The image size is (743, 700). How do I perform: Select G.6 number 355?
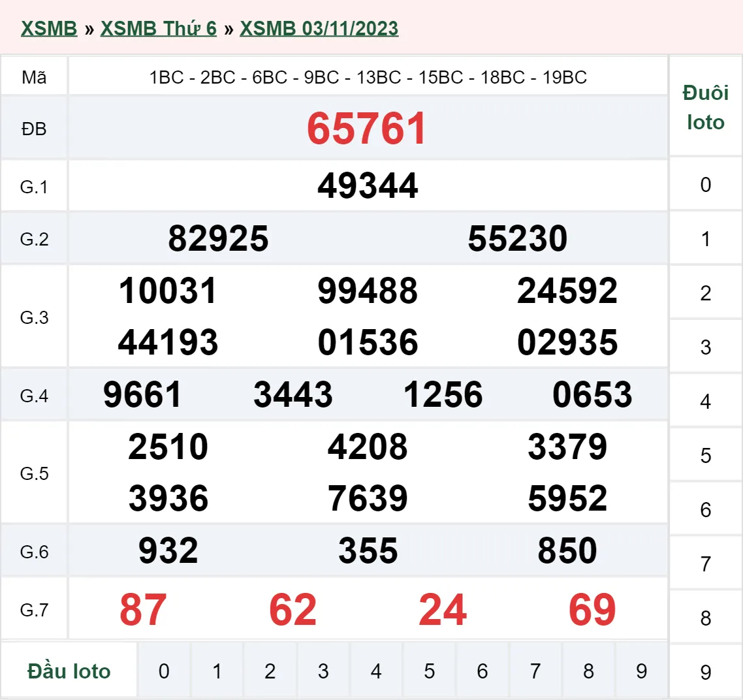point(367,550)
